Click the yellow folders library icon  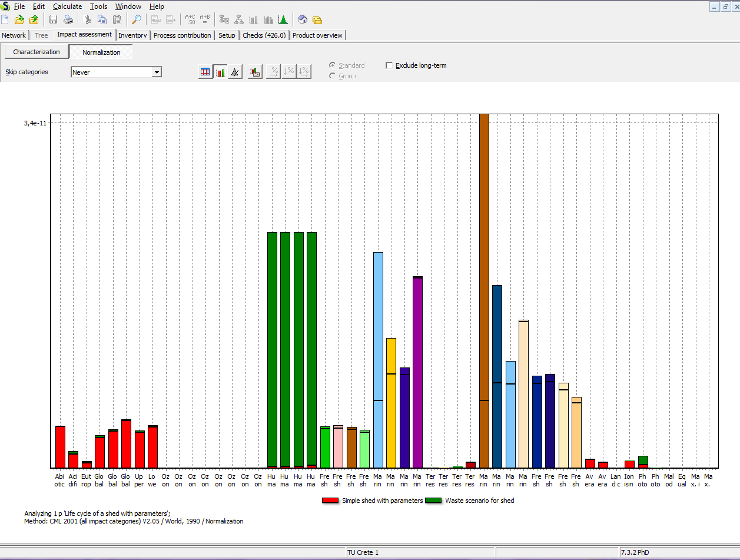tap(317, 19)
